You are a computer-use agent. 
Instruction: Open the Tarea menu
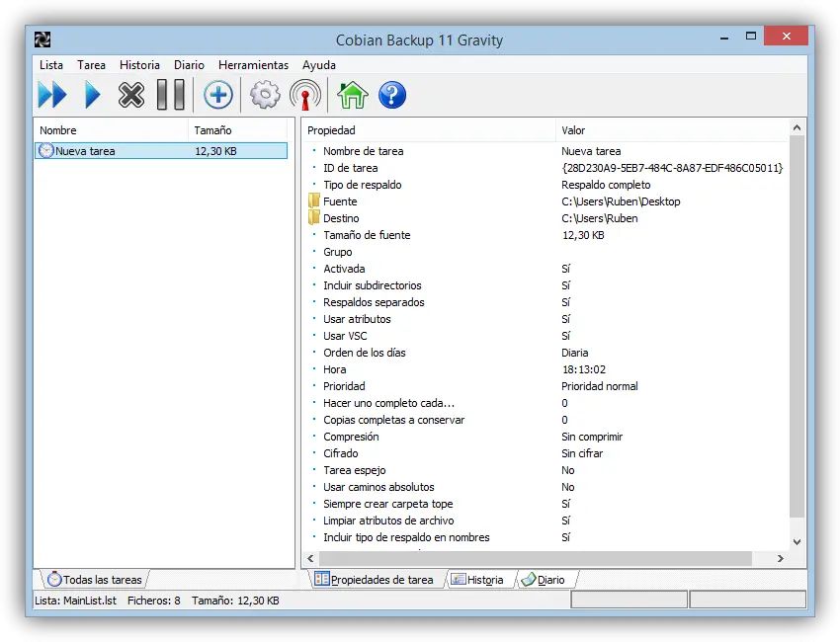coord(91,65)
